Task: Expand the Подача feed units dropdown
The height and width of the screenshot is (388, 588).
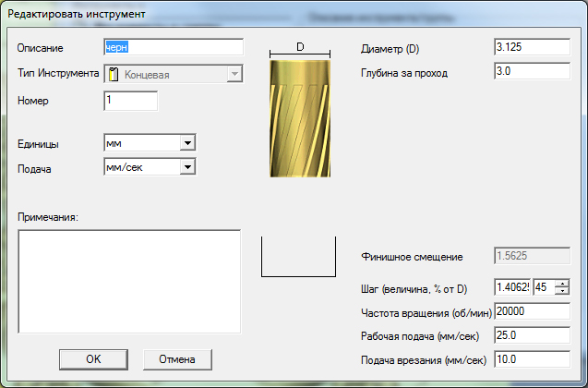Action: (186, 166)
